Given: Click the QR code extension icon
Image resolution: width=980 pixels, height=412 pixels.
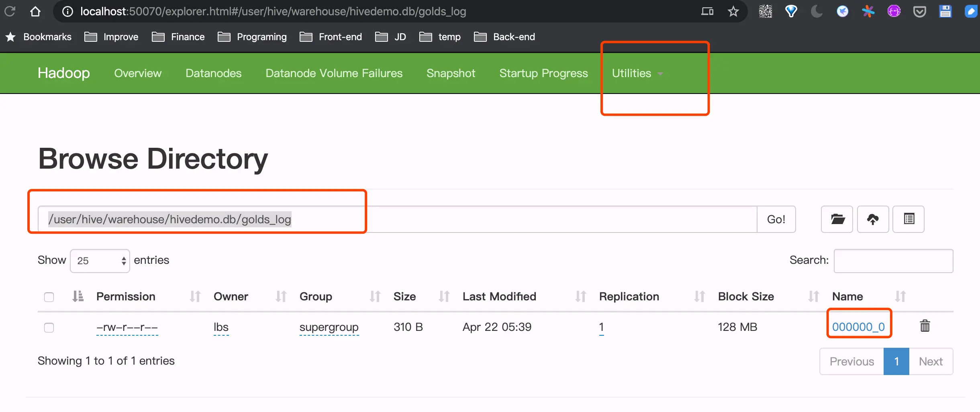Looking at the screenshot, I should pyautogui.click(x=766, y=11).
